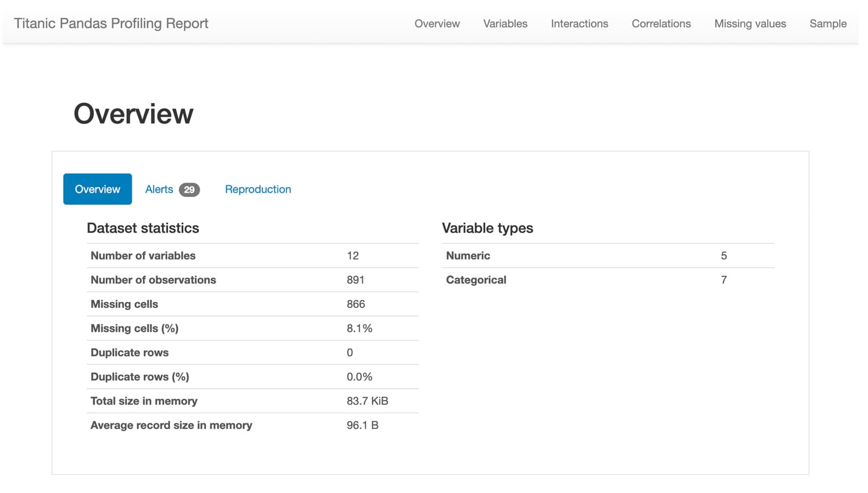Go to Overview in the top navigation
868x493 pixels.
pyautogui.click(x=437, y=23)
